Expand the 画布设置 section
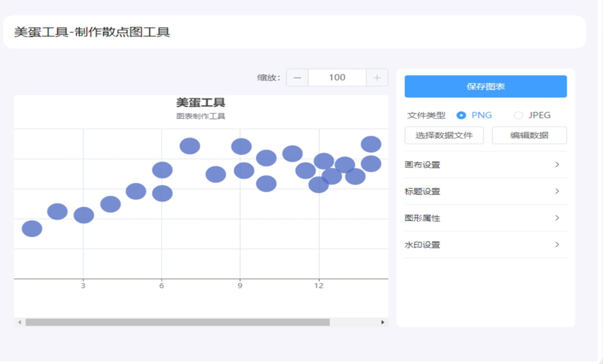Screen dimensions: 603x364 click(486, 165)
